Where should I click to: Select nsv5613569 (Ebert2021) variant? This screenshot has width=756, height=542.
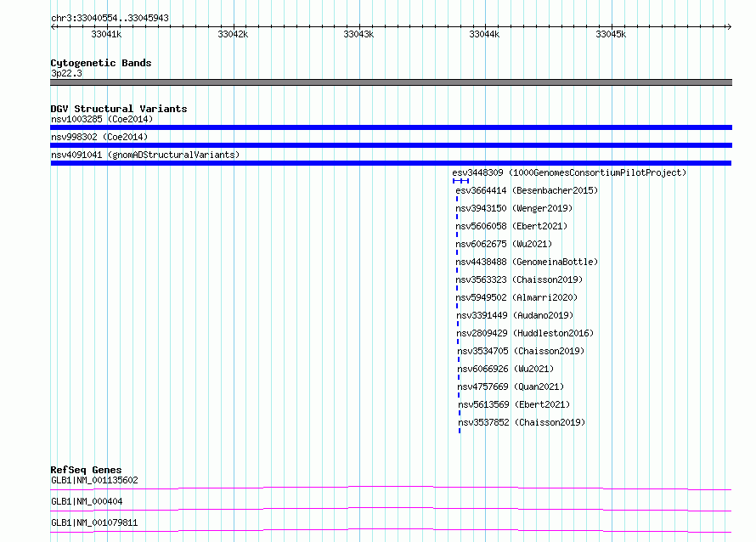tap(514, 404)
